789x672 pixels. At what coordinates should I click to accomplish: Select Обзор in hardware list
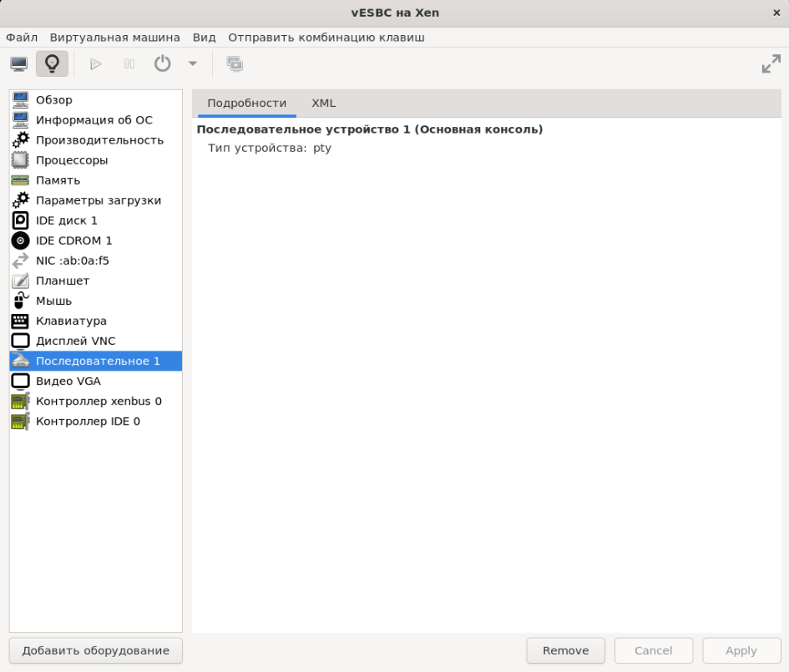click(96, 100)
